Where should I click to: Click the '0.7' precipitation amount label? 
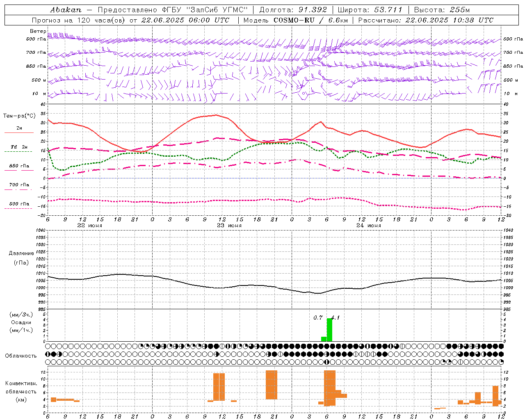click(x=318, y=318)
